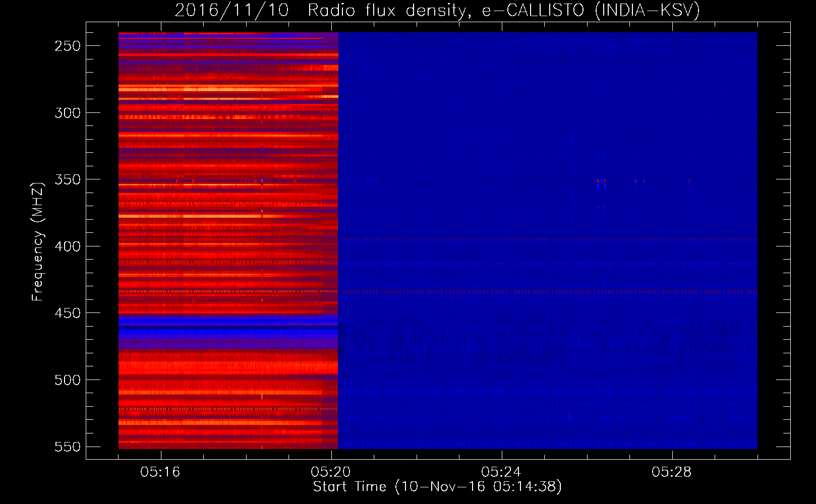This screenshot has height=504, width=816.
Task: Click the 300 frequency tick label
Action: click(68, 113)
